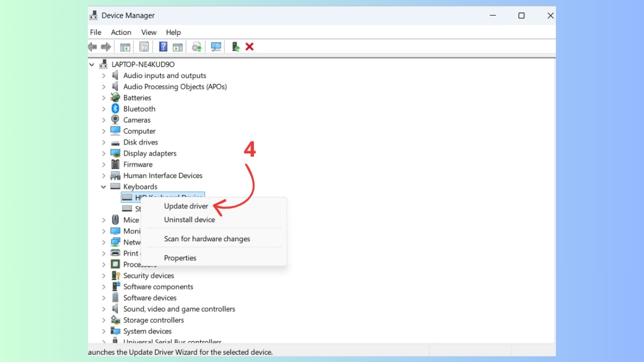Image resolution: width=644 pixels, height=362 pixels.
Task: Click the Device Manager title bar icon
Action: [x=93, y=16]
